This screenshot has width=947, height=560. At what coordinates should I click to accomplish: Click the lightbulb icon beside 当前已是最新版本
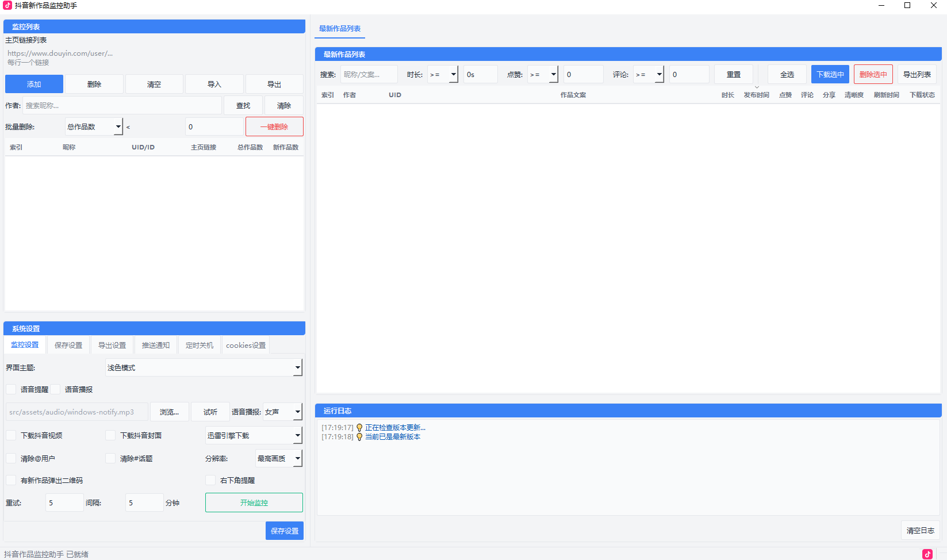[x=359, y=437]
